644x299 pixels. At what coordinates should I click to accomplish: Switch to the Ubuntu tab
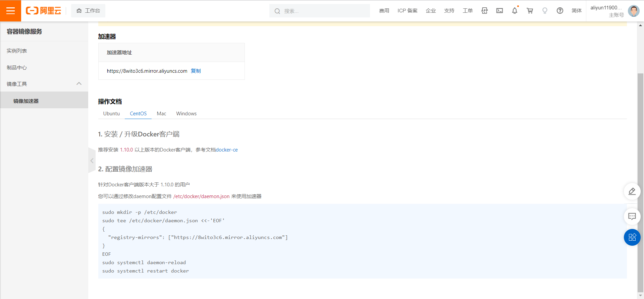(x=111, y=113)
